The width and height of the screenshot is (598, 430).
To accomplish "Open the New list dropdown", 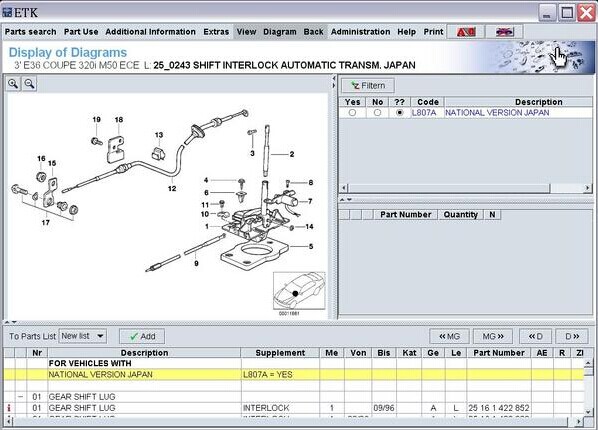I will tap(83, 336).
